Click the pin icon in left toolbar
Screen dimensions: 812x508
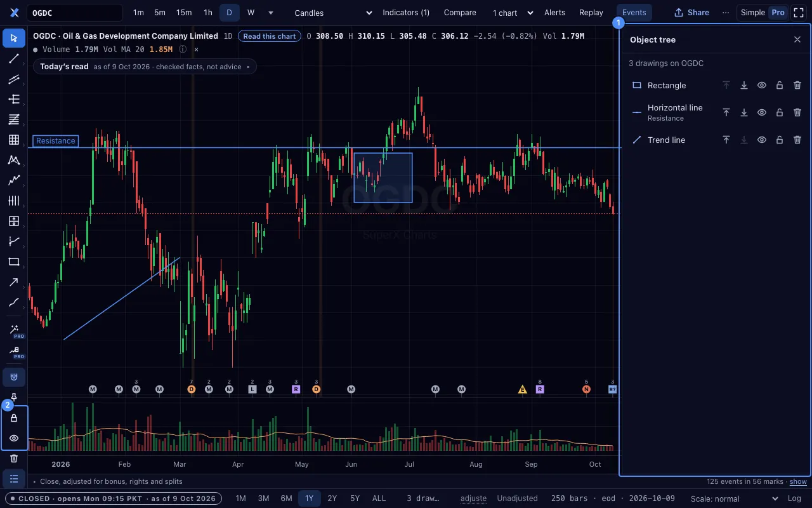tap(14, 398)
